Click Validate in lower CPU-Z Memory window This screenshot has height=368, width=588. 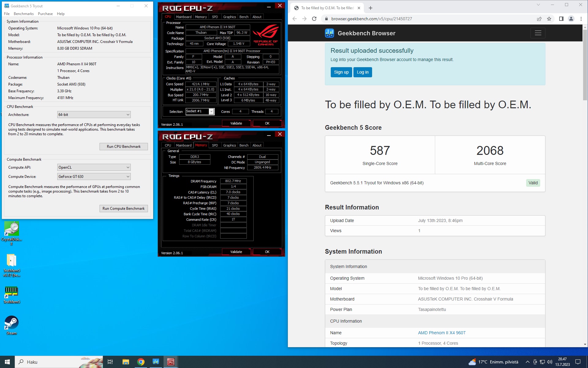click(236, 252)
